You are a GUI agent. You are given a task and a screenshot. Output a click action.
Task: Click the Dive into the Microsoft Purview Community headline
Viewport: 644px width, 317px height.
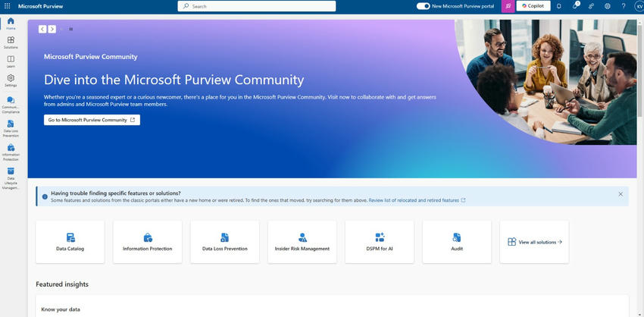pos(174,80)
